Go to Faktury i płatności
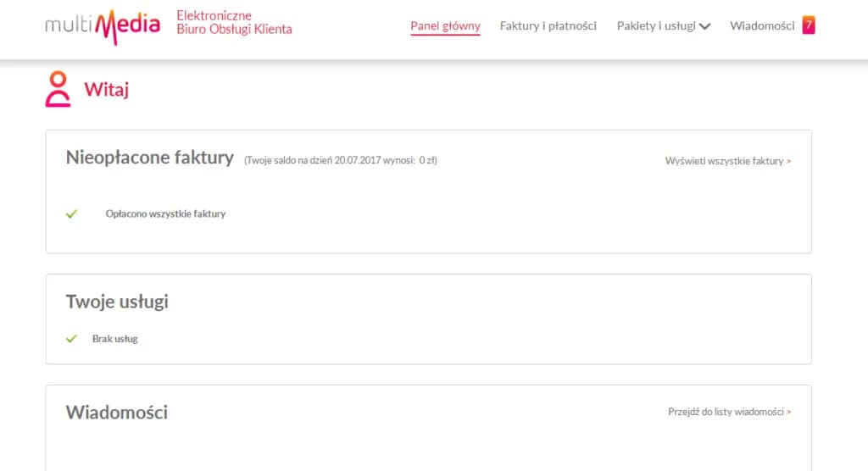The width and height of the screenshot is (868, 471). pyautogui.click(x=548, y=26)
